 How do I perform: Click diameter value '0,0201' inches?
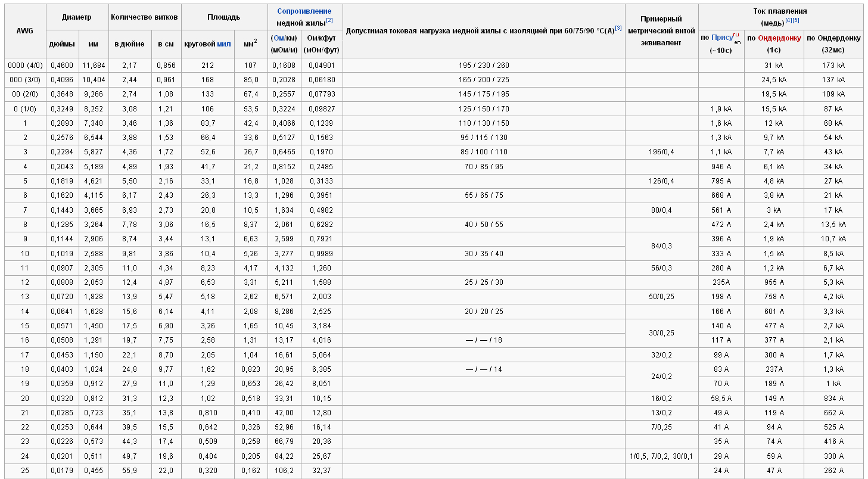62,456
